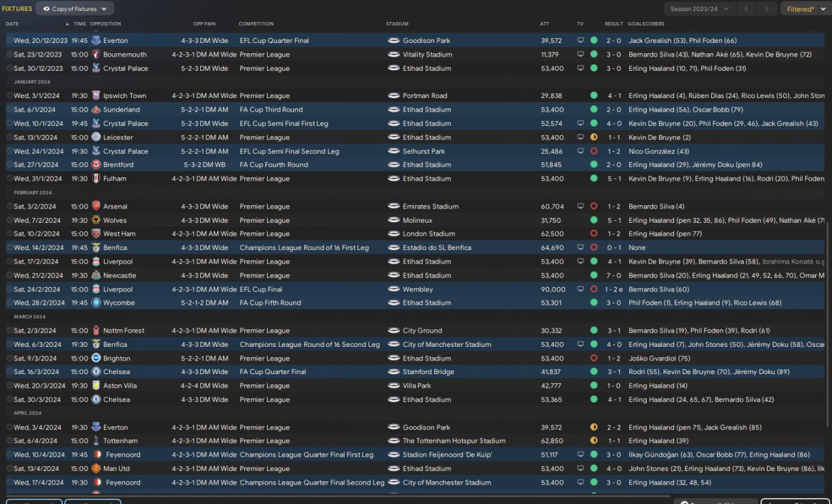Click the Leicester club badge
The image size is (832, 504).
click(96, 137)
